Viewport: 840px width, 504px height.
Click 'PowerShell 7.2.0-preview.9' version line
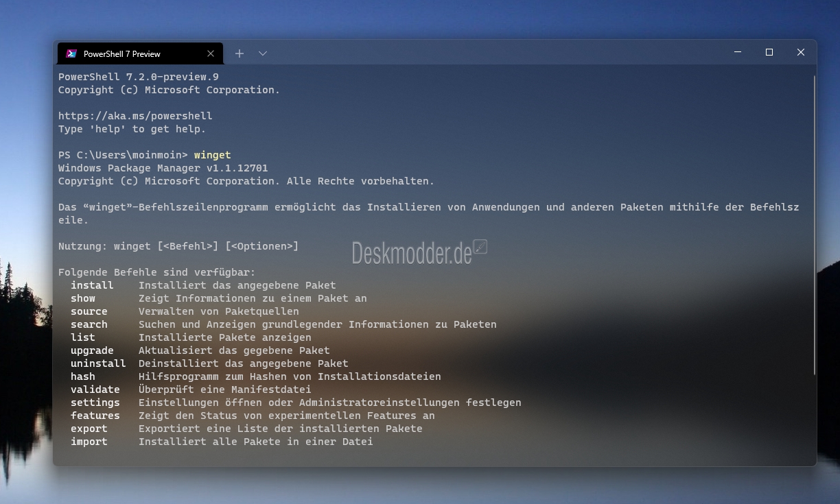139,77
